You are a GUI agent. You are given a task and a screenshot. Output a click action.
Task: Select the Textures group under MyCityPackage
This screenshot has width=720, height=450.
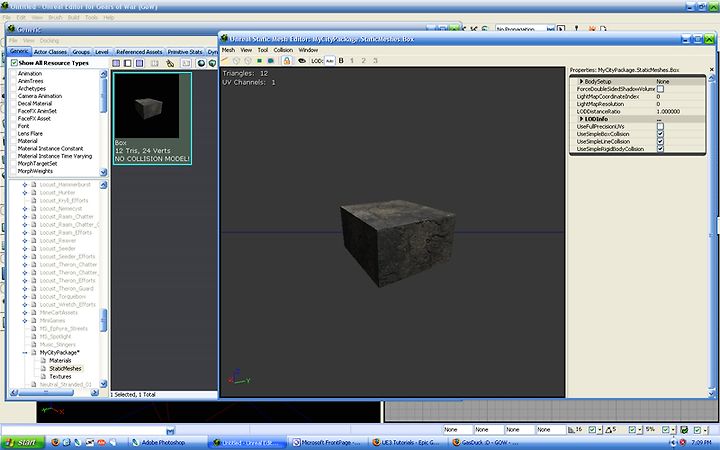pyautogui.click(x=60, y=377)
